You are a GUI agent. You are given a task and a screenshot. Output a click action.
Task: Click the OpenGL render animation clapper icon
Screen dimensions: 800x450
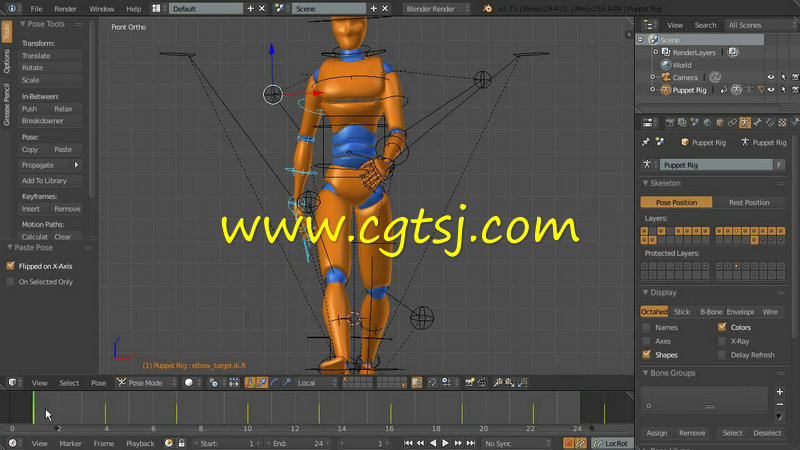click(x=482, y=383)
